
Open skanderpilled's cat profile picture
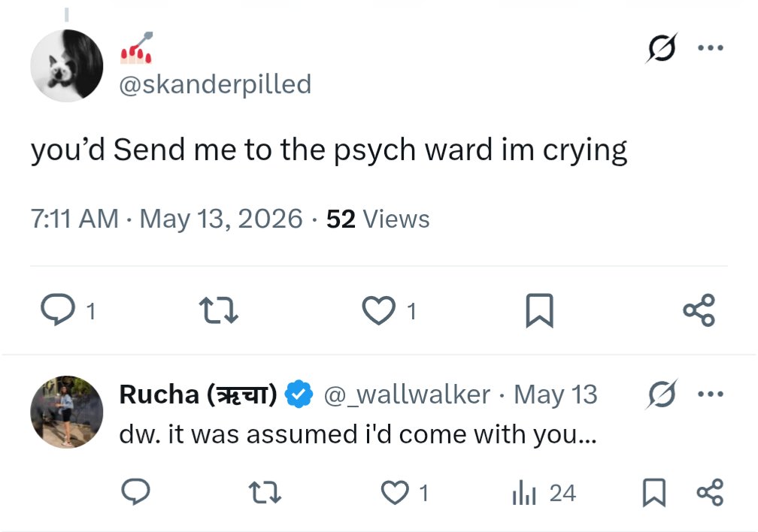tap(67, 65)
